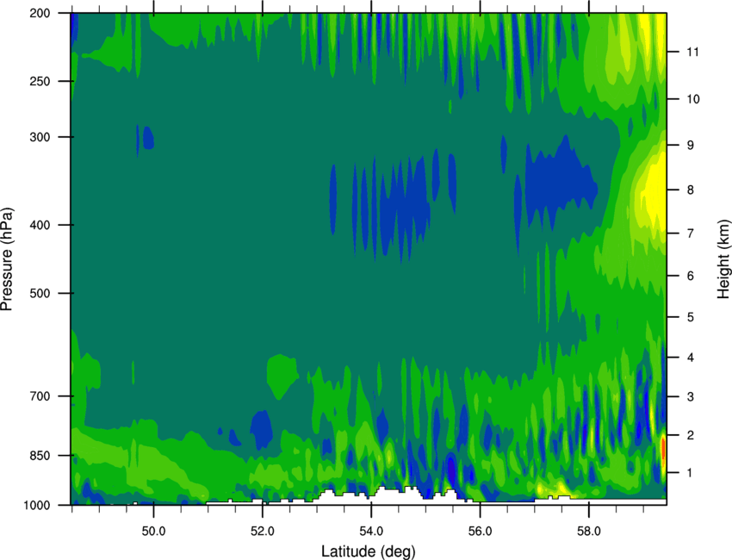The width and height of the screenshot is (732, 560).
Task: Pick the 10 km height label
Action: coord(693,99)
